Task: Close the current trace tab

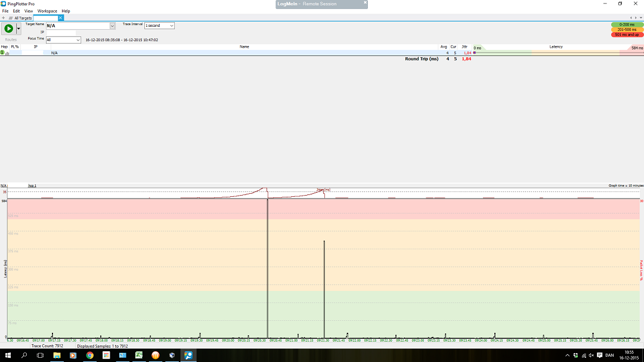Action: point(60,18)
